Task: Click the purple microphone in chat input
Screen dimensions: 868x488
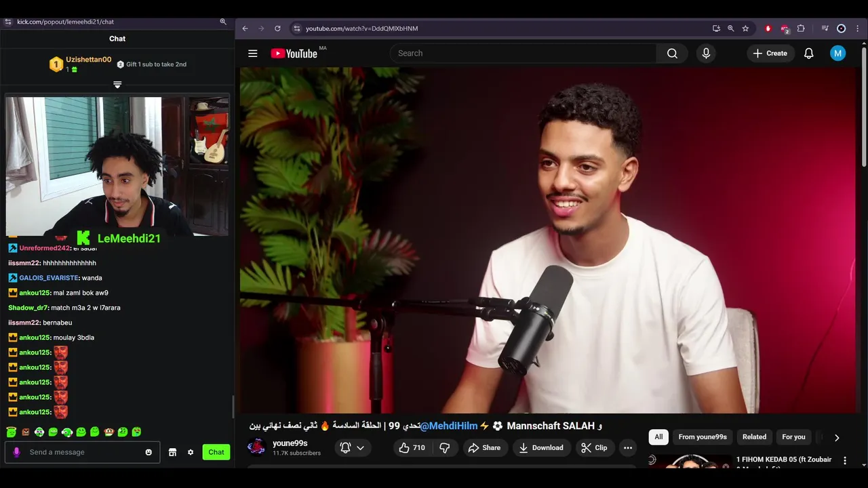Action: pyautogui.click(x=16, y=452)
